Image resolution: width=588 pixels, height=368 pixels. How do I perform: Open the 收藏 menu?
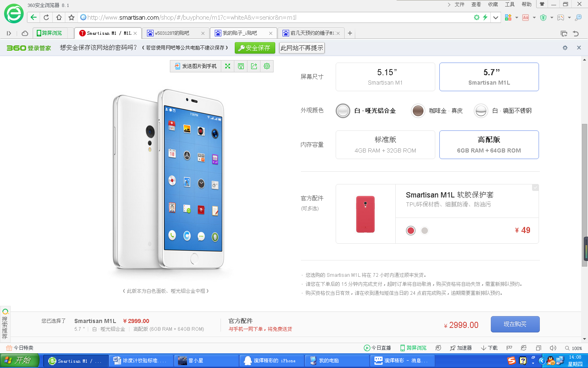click(x=493, y=4)
